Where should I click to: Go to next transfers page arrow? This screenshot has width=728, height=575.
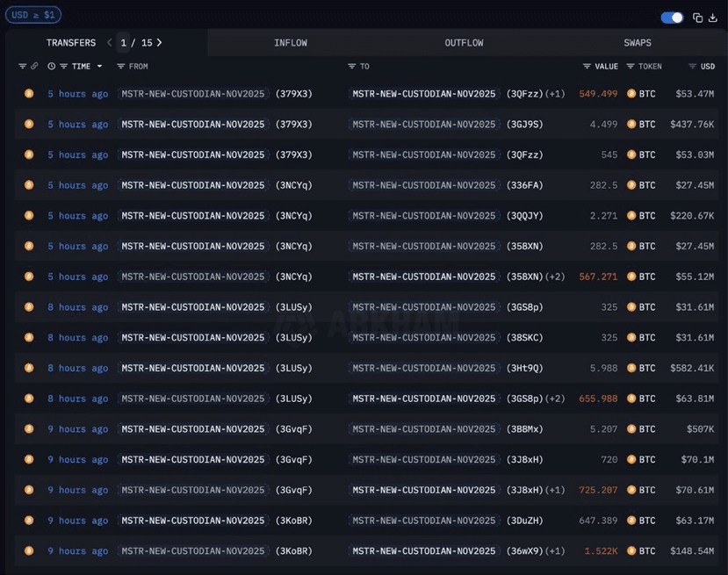(159, 42)
